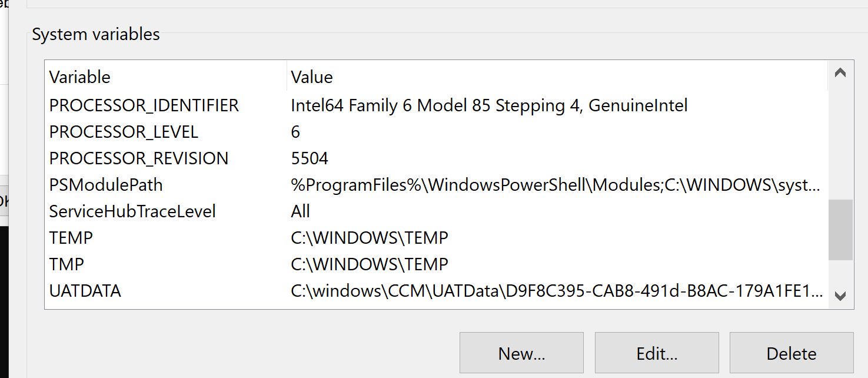Select the ServiceHubTraceLevel variable row

[133, 211]
